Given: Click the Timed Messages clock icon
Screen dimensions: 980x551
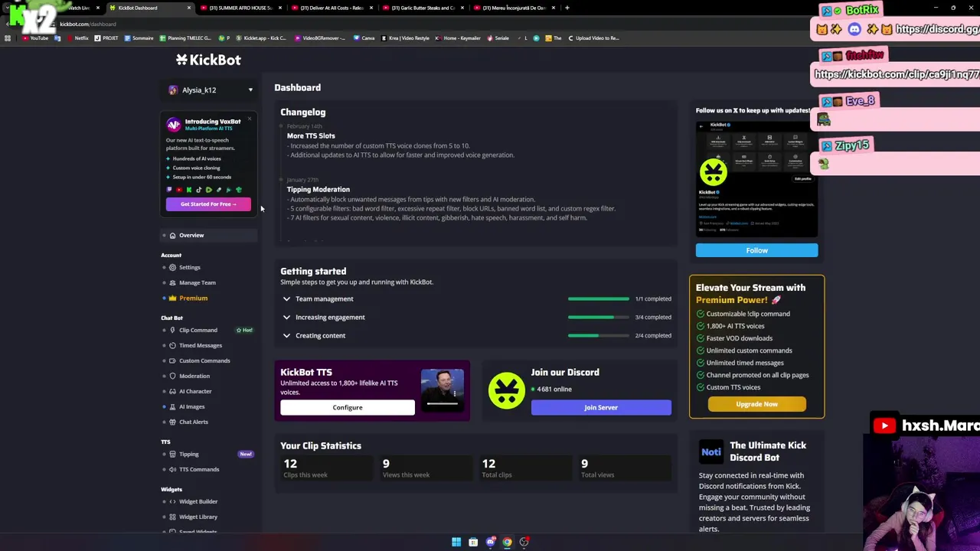Looking at the screenshot, I should tap(172, 346).
